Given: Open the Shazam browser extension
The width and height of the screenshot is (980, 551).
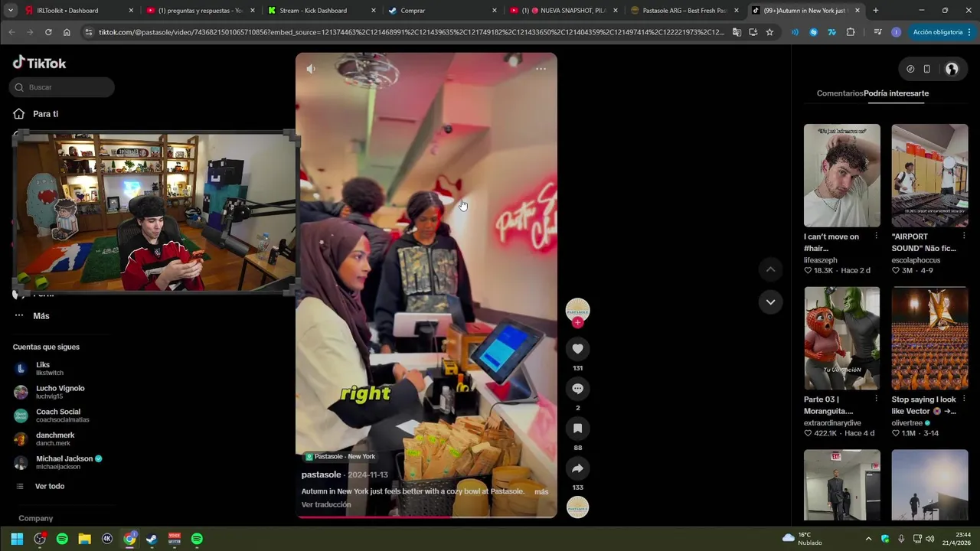Looking at the screenshot, I should [x=813, y=32].
